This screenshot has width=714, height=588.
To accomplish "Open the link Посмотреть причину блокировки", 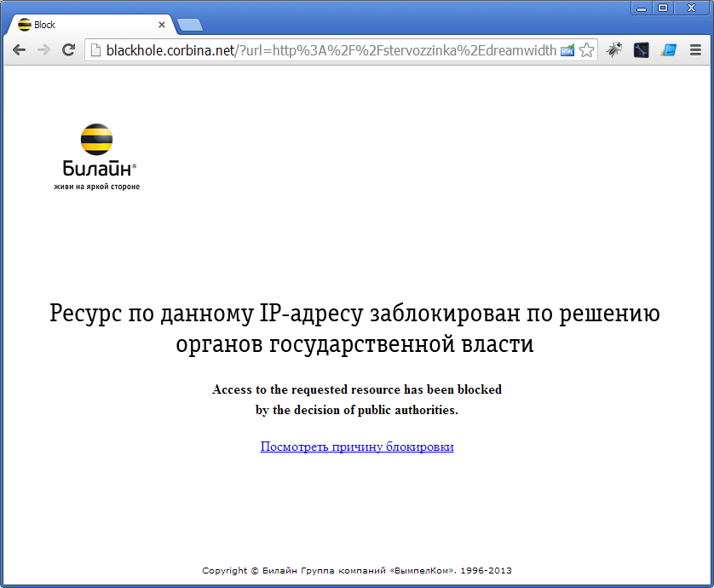I will point(357,447).
